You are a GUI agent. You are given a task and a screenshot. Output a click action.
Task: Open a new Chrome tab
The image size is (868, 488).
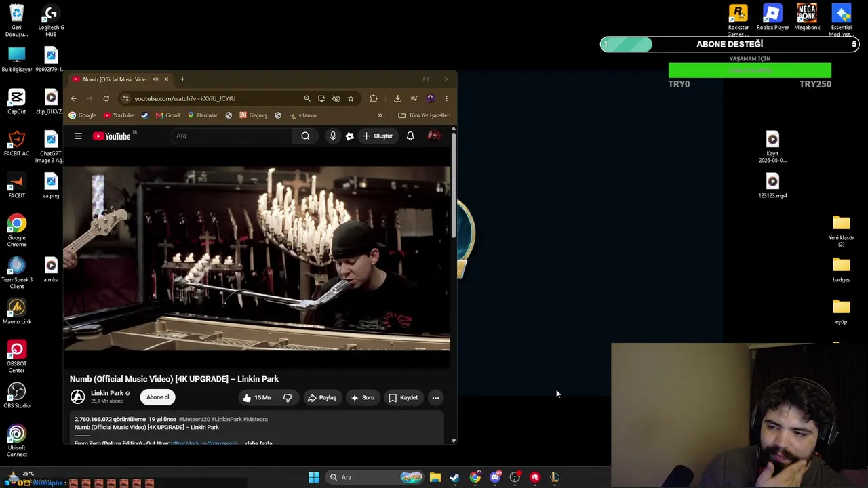pos(182,79)
